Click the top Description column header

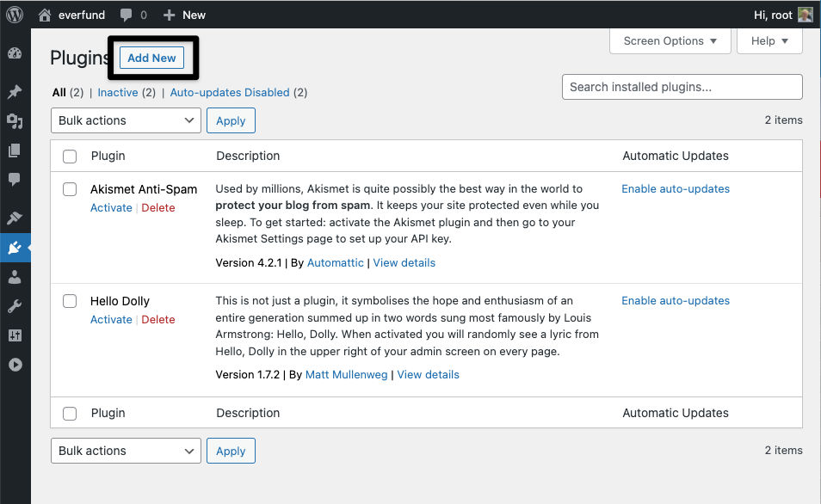(x=248, y=156)
